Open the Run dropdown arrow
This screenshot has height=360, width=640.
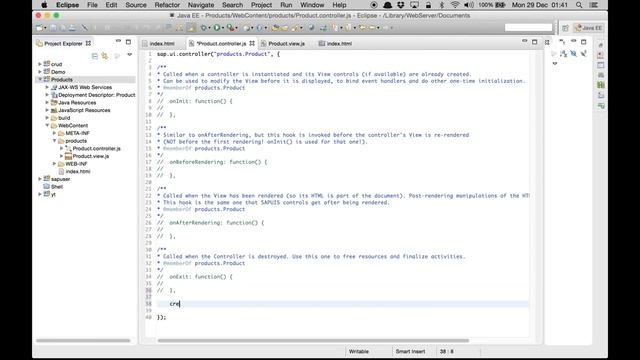[222, 28]
